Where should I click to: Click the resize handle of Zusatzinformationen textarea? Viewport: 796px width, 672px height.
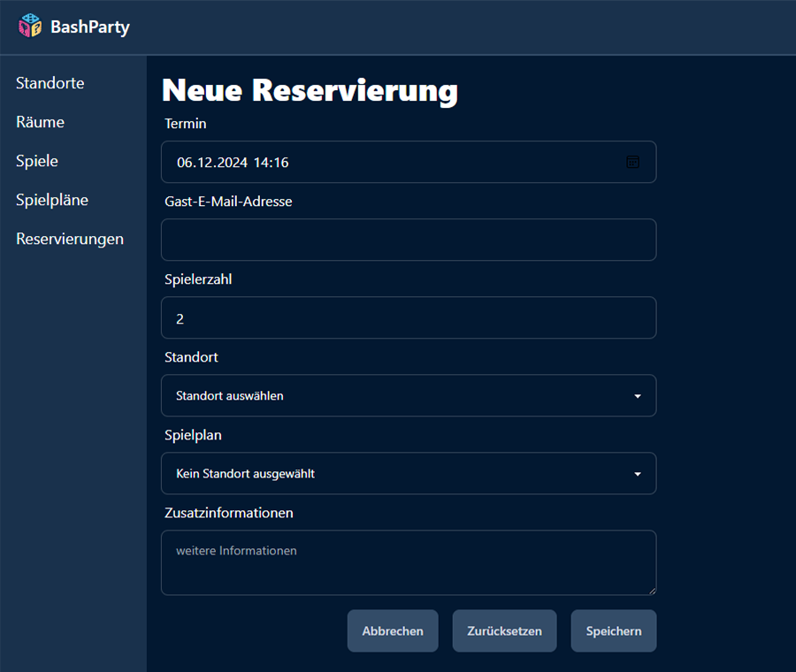(x=652, y=591)
